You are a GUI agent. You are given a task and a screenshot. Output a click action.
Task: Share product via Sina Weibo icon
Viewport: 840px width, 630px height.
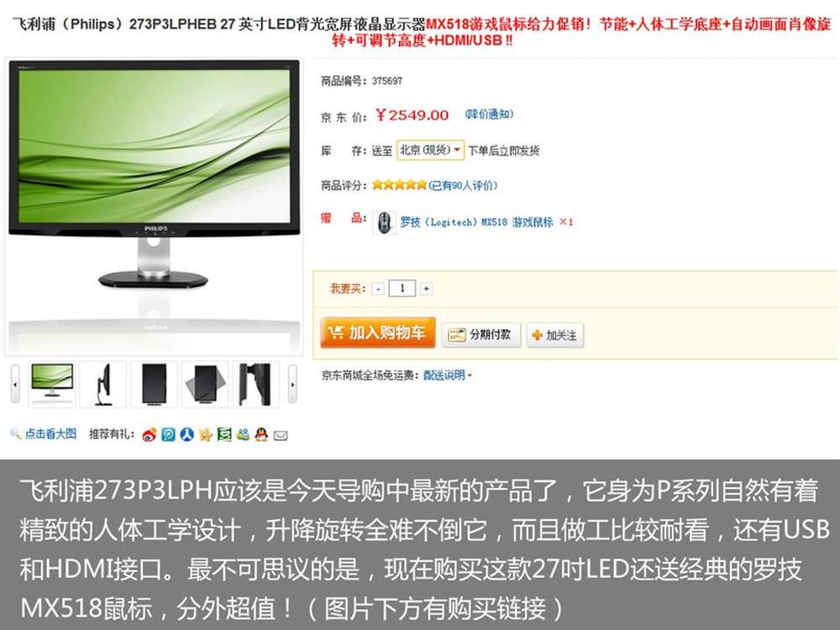(150, 435)
